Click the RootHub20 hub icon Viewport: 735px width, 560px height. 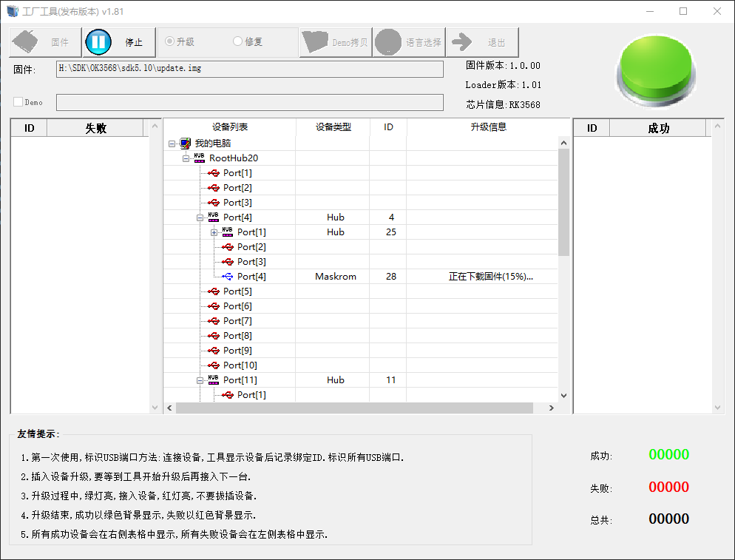coord(200,158)
